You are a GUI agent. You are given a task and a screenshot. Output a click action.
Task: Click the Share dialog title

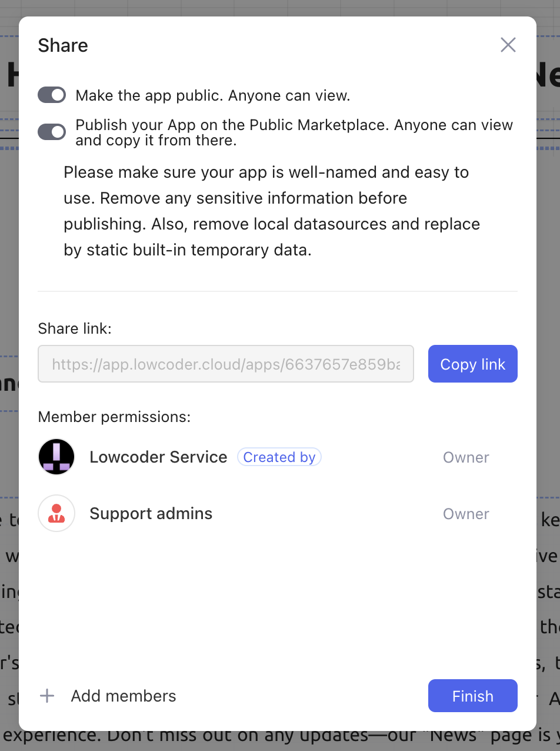click(x=63, y=45)
